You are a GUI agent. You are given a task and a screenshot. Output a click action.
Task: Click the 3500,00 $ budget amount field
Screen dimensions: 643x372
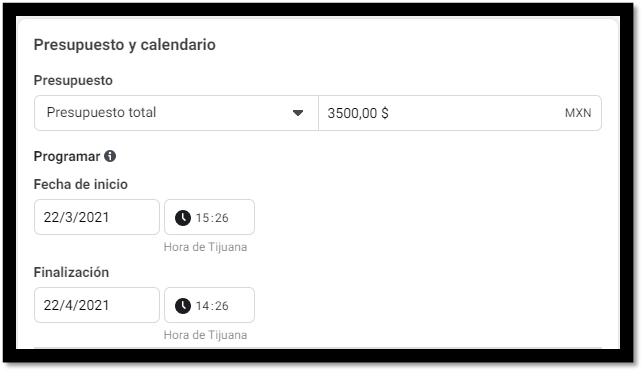tap(460, 113)
